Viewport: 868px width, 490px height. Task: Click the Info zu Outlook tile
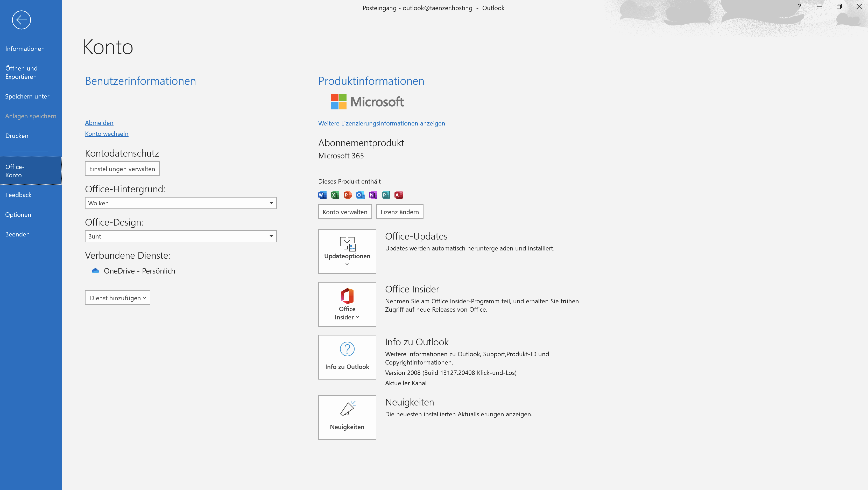pyautogui.click(x=347, y=357)
